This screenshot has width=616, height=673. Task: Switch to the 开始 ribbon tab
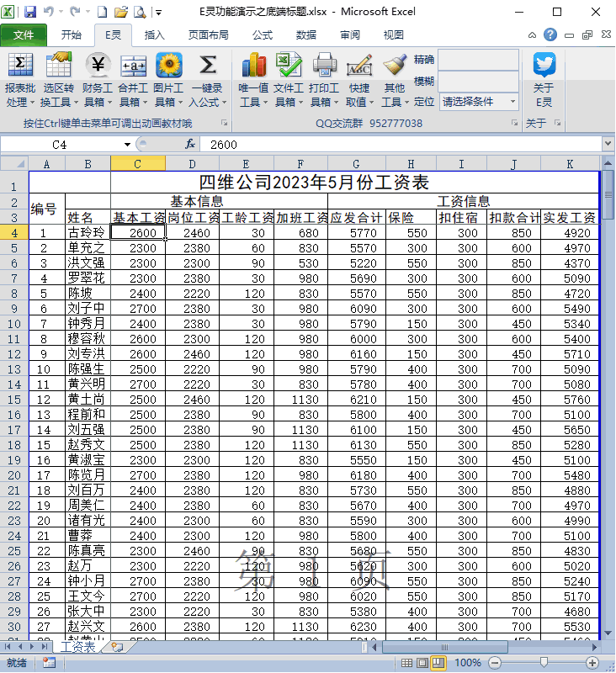tap(72, 34)
